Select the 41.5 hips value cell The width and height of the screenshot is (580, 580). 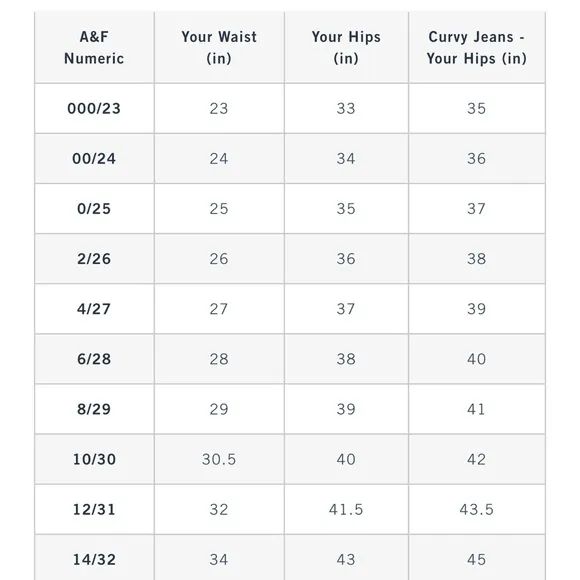pos(346,509)
